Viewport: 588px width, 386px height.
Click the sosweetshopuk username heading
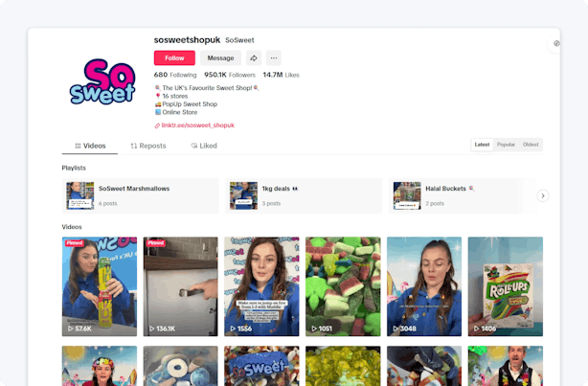click(x=187, y=40)
